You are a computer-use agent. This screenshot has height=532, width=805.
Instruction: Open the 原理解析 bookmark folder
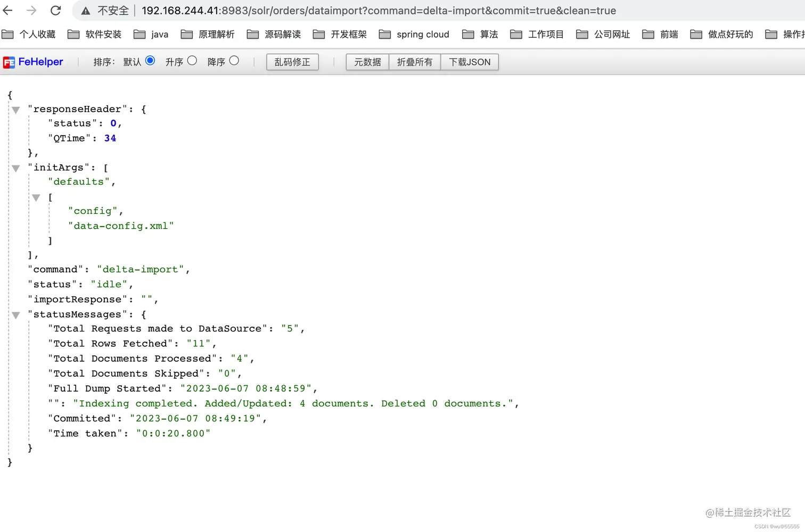pos(208,35)
